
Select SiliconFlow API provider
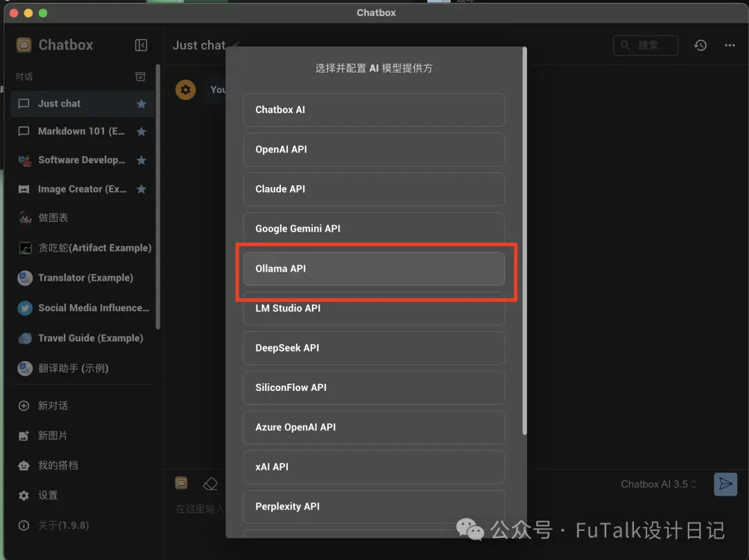(x=374, y=387)
